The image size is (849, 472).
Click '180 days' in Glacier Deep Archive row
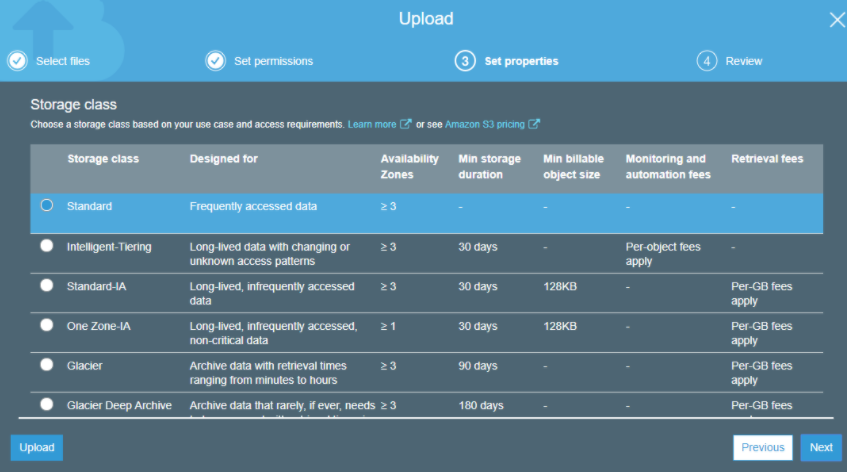(481, 405)
